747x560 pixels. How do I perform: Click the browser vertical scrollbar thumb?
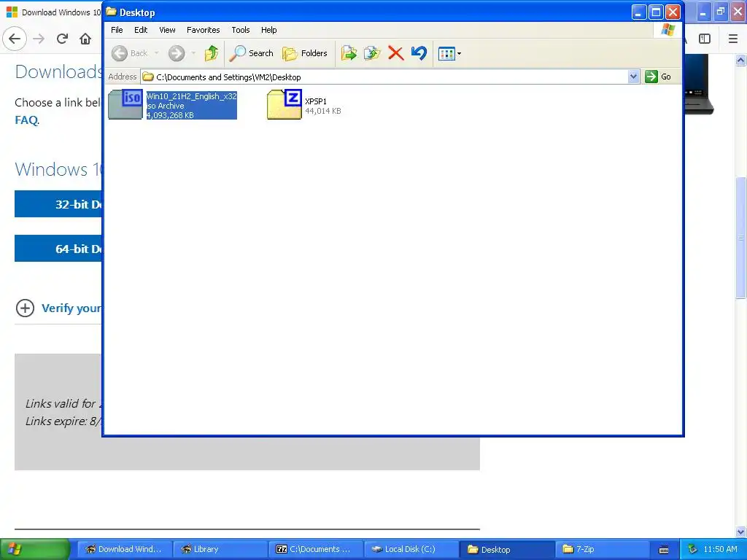click(741, 238)
